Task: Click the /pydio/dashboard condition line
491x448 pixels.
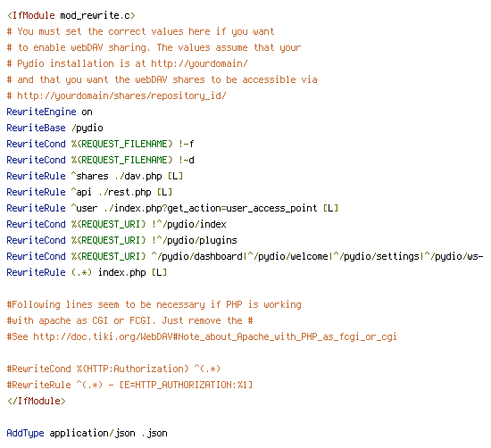Action: tap(245, 256)
